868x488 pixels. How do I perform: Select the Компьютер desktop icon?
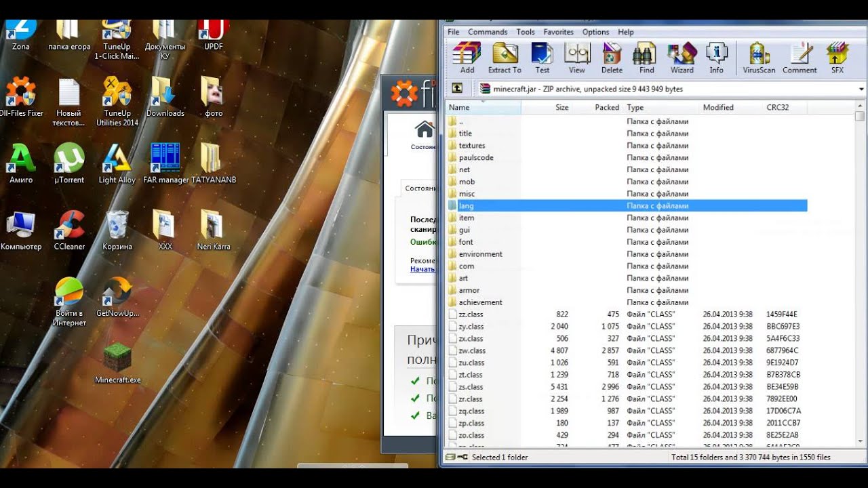click(21, 230)
